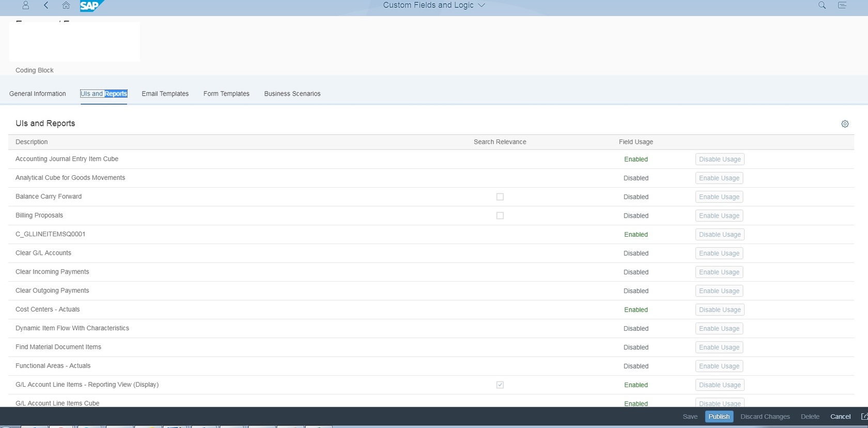The image size is (868, 428).
Task: Enable usage for Billing Proposals
Action: 719,216
